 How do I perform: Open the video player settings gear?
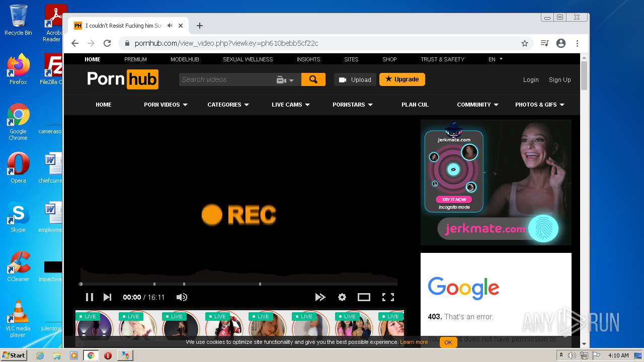[342, 297]
